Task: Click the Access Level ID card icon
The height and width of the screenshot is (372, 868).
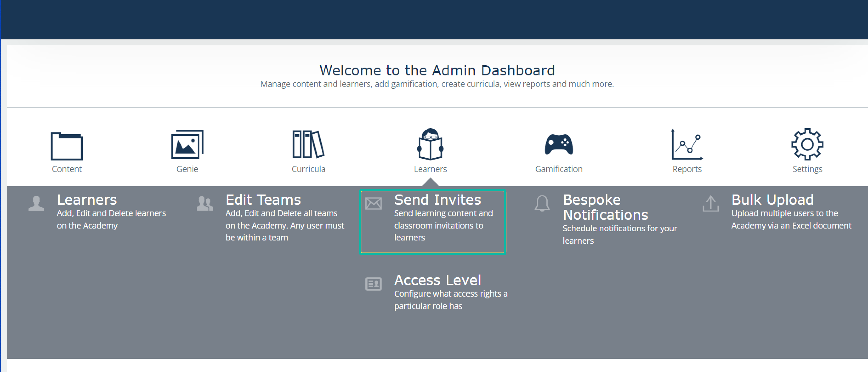Action: [373, 284]
